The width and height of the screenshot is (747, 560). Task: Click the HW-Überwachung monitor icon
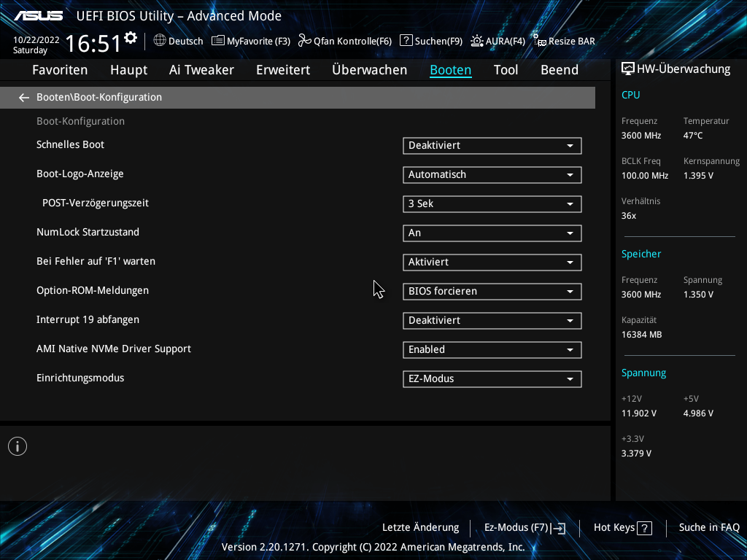point(628,69)
